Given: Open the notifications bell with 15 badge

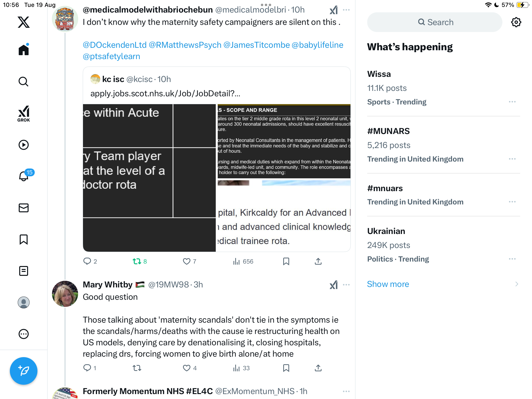Looking at the screenshot, I should (24, 176).
